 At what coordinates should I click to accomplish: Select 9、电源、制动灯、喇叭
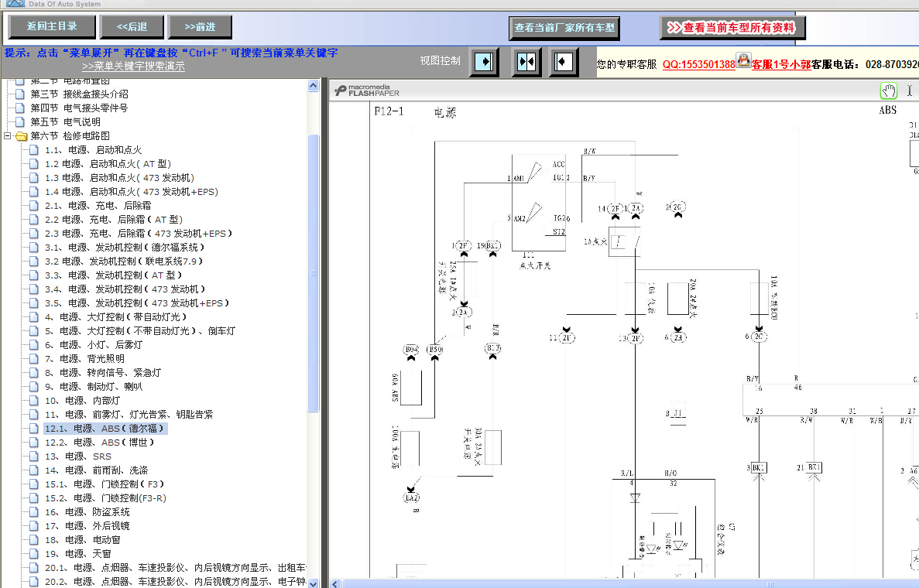(93, 387)
